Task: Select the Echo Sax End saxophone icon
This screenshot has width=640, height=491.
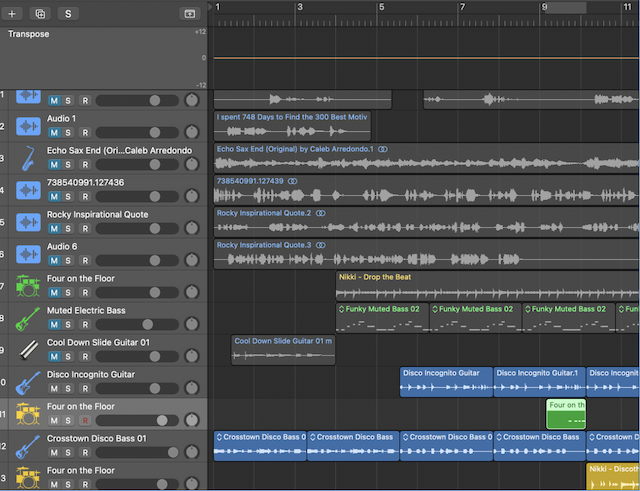Action: (x=27, y=158)
